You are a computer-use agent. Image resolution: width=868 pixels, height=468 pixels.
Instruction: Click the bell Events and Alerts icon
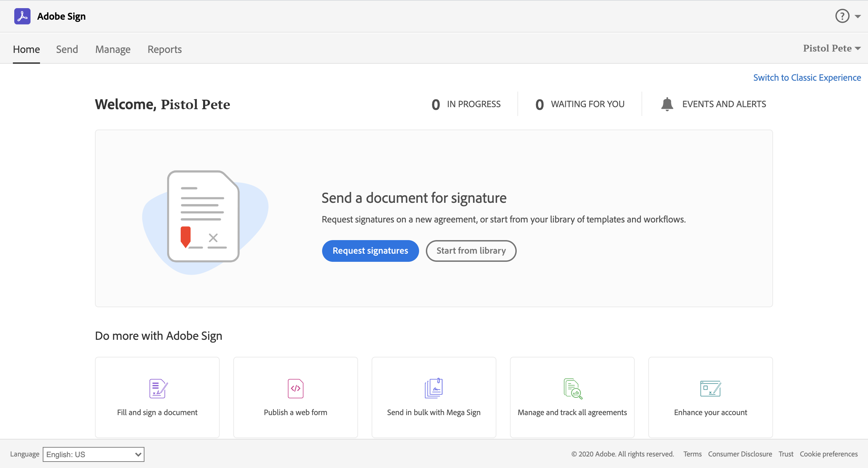[x=667, y=104]
